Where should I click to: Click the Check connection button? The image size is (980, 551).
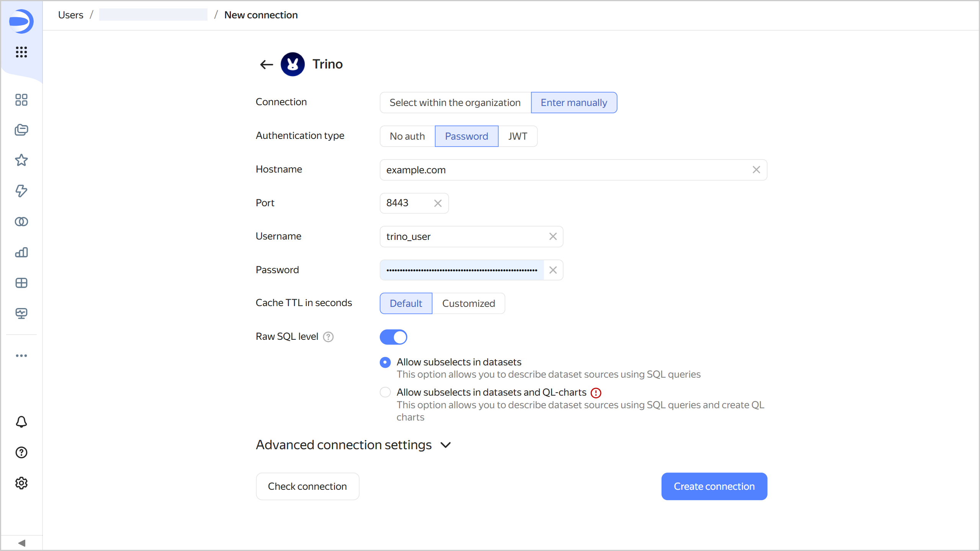[x=307, y=486]
